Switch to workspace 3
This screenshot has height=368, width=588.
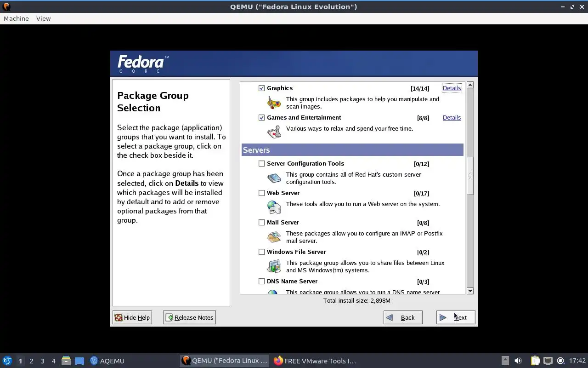tap(43, 361)
